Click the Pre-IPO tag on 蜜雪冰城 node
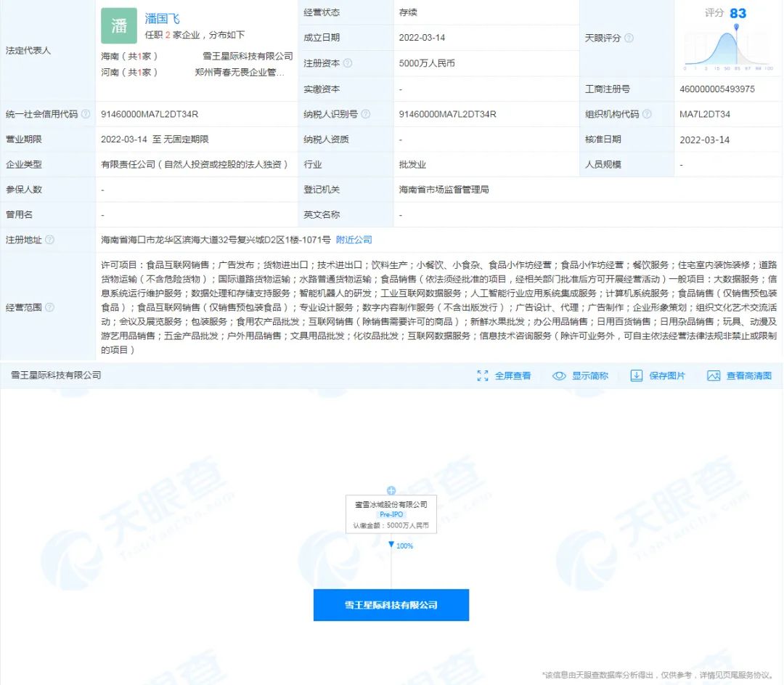 point(391,514)
